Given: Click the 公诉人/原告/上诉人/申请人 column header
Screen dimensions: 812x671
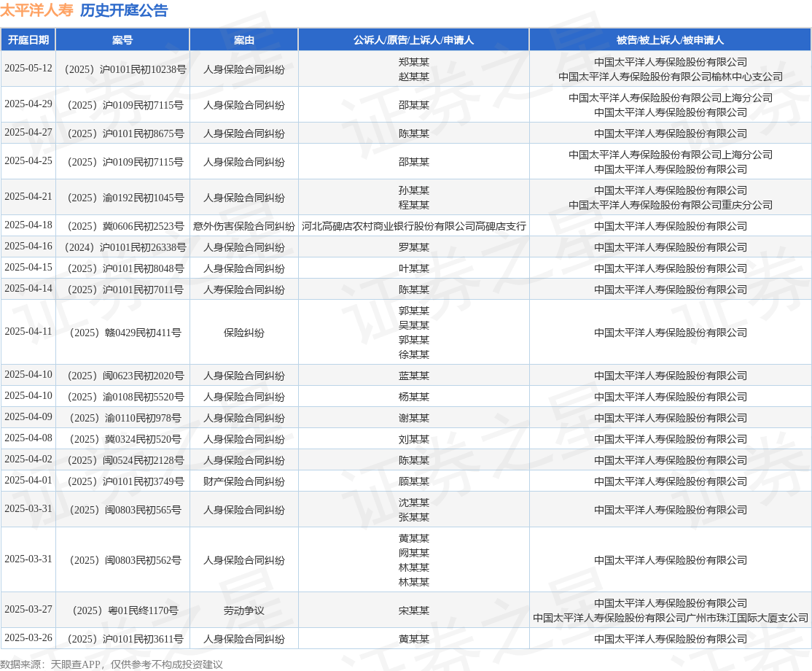Looking at the screenshot, I should tap(414, 40).
